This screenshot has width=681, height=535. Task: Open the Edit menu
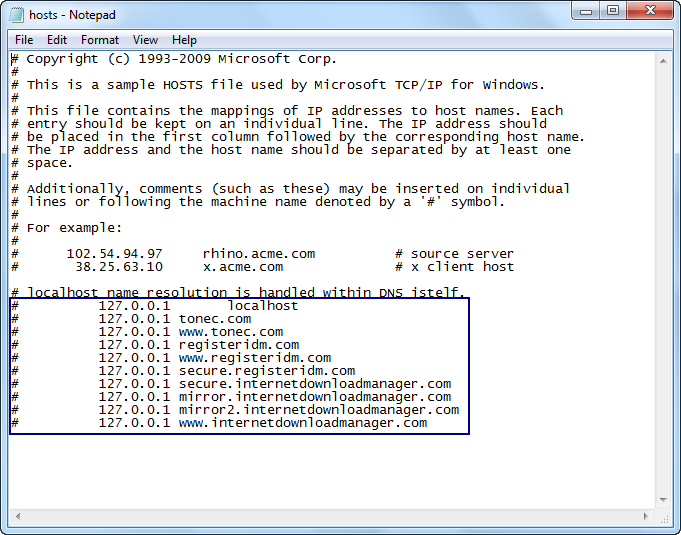pos(56,40)
